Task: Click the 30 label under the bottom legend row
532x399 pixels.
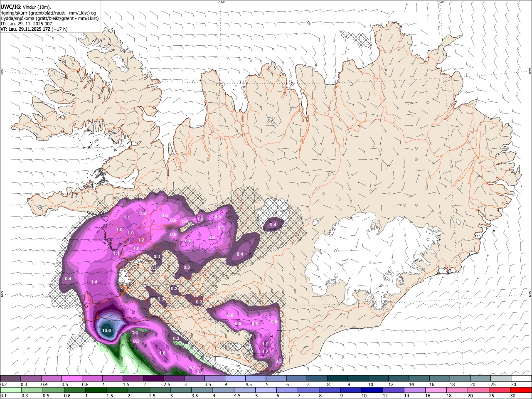Action: point(512,396)
